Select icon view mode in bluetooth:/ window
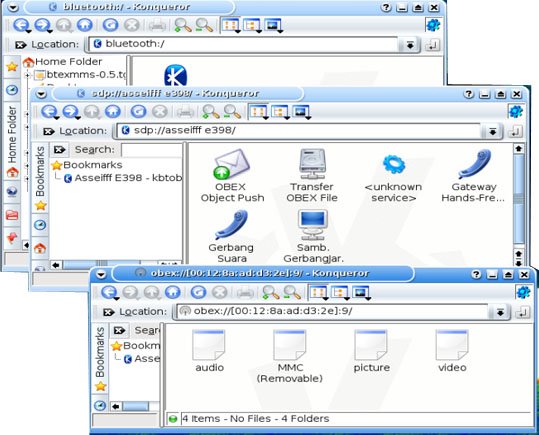This screenshot has height=435, width=539. (x=231, y=25)
